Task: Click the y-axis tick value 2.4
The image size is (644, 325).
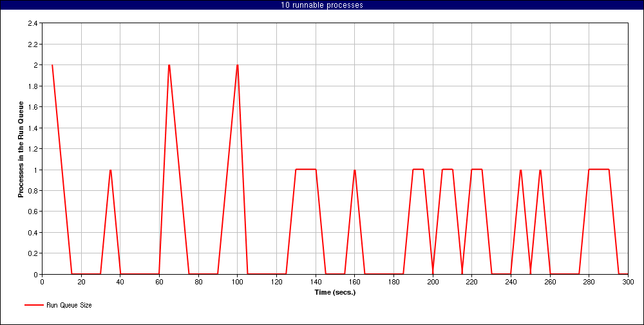Action: 32,23
